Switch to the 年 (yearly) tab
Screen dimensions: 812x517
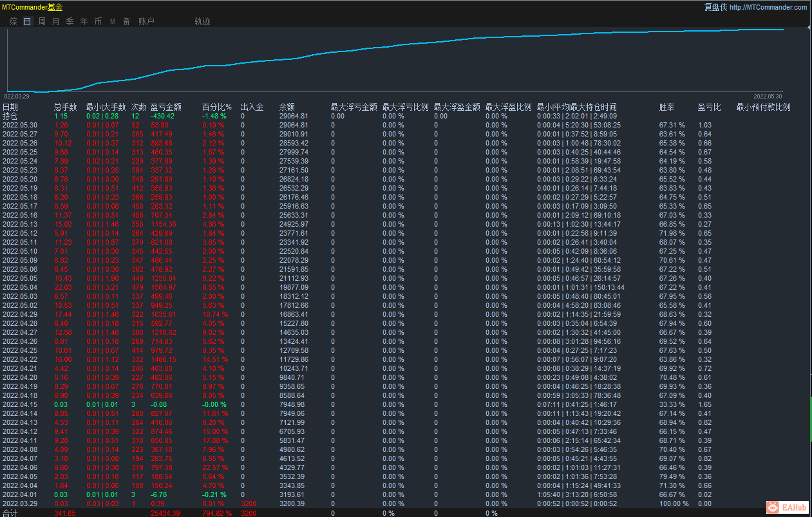coord(84,21)
